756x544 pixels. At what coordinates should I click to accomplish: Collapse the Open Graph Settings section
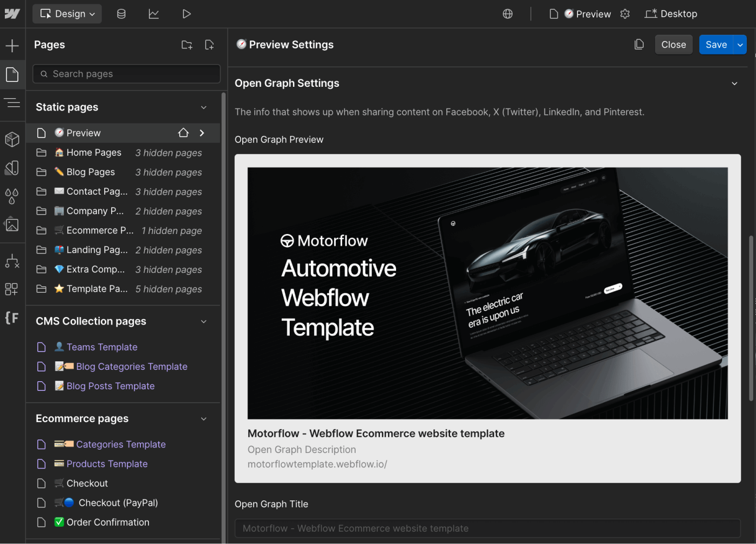(734, 84)
